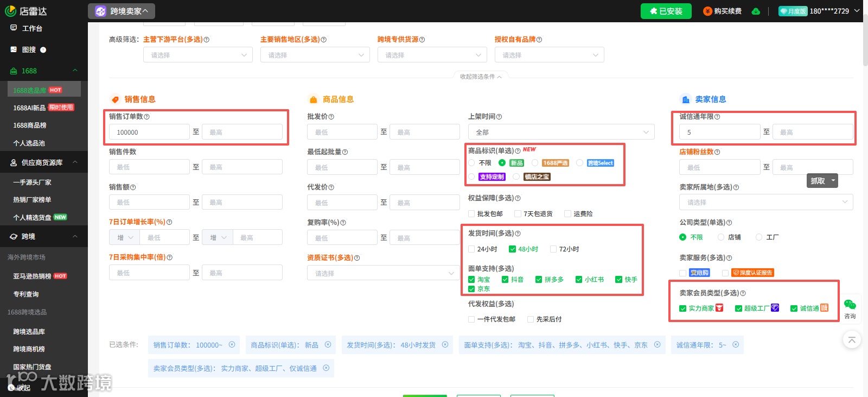Image resolution: width=868 pixels, height=397 pixels.
Task: Click the 店雷达 logo icon
Action: (10, 11)
